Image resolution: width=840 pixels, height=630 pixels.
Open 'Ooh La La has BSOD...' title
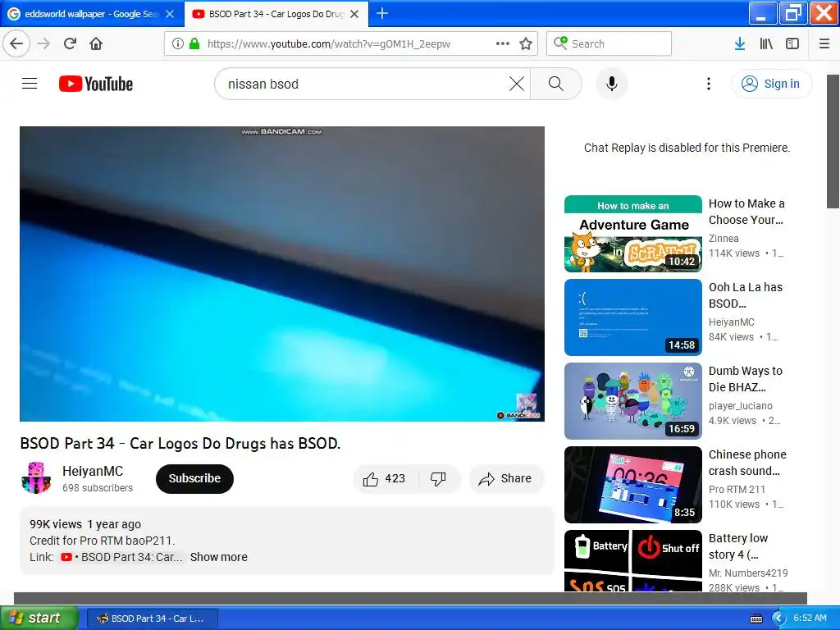(746, 295)
